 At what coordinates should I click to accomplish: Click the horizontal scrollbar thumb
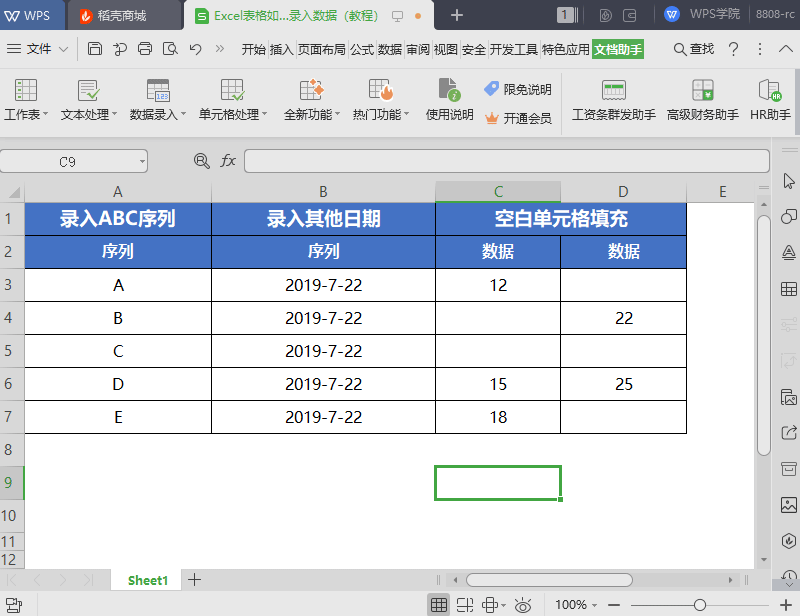pos(549,580)
